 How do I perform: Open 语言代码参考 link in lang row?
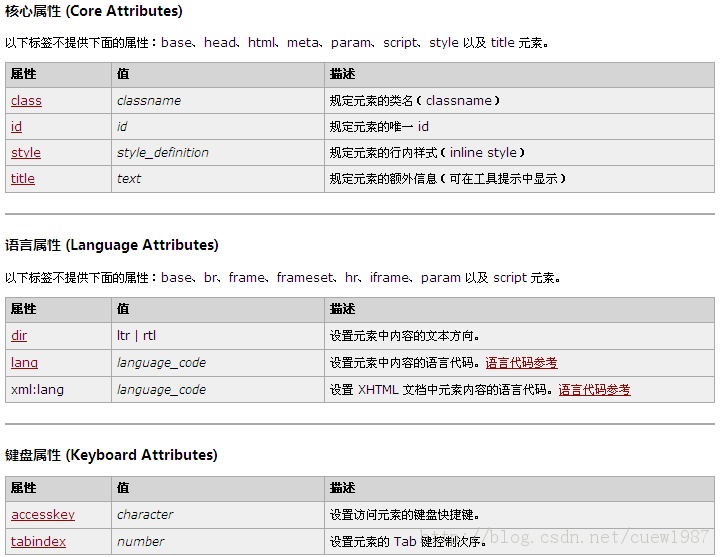[x=521, y=363]
